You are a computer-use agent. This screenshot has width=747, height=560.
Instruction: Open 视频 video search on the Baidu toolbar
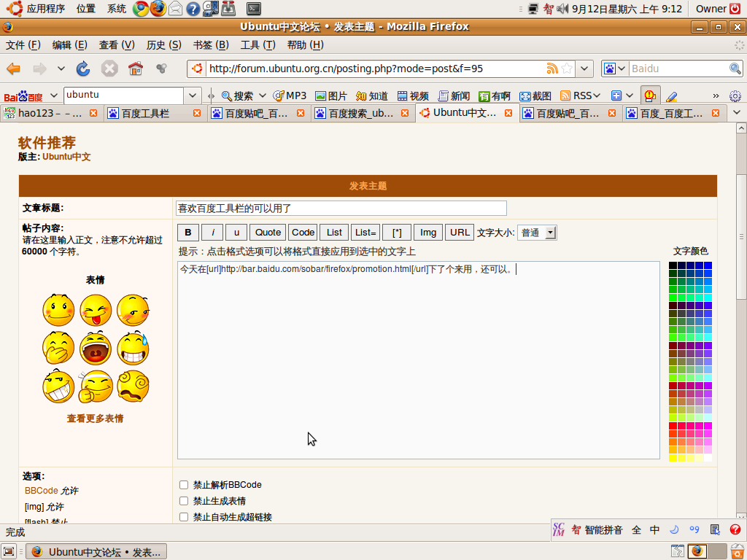click(x=413, y=96)
